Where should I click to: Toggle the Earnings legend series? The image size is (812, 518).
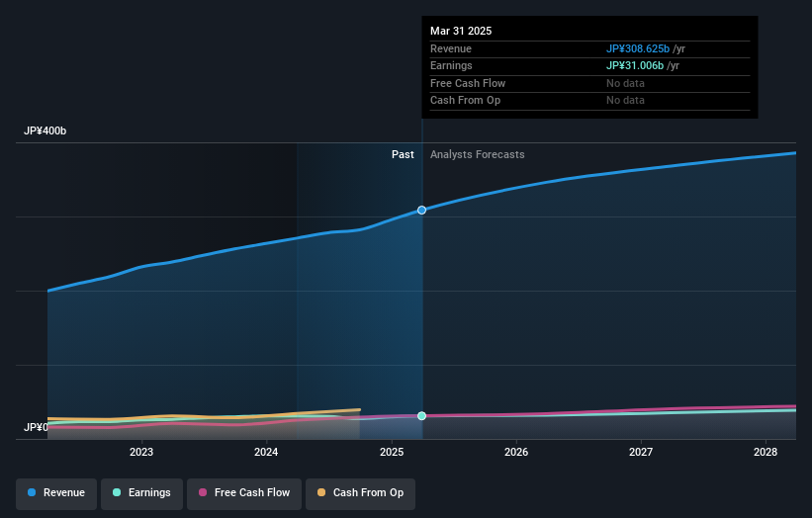pyautogui.click(x=141, y=492)
